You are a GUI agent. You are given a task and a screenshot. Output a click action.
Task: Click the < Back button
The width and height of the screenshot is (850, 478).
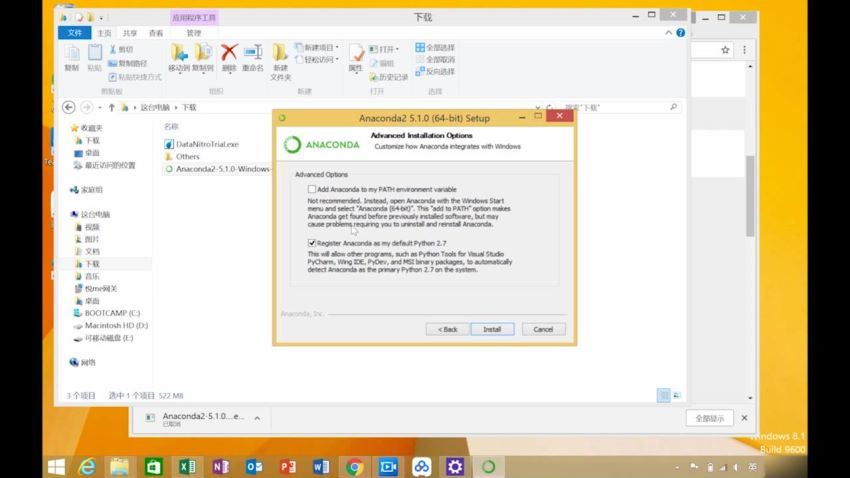point(447,329)
